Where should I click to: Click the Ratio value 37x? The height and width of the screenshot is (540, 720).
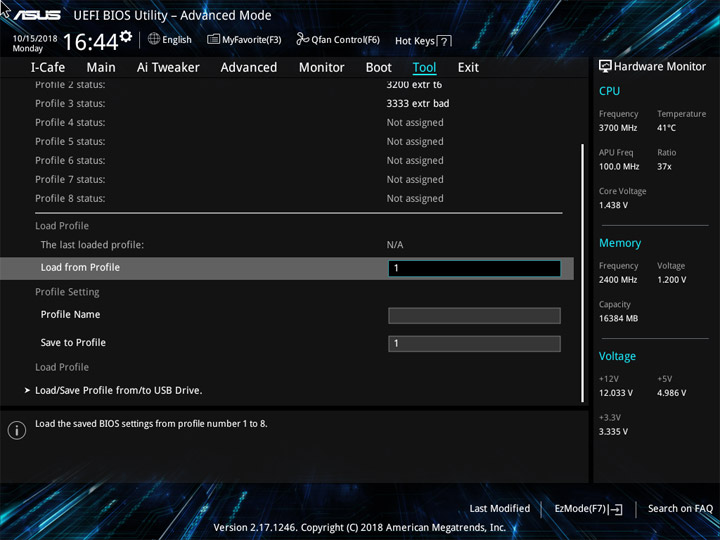[x=664, y=167]
